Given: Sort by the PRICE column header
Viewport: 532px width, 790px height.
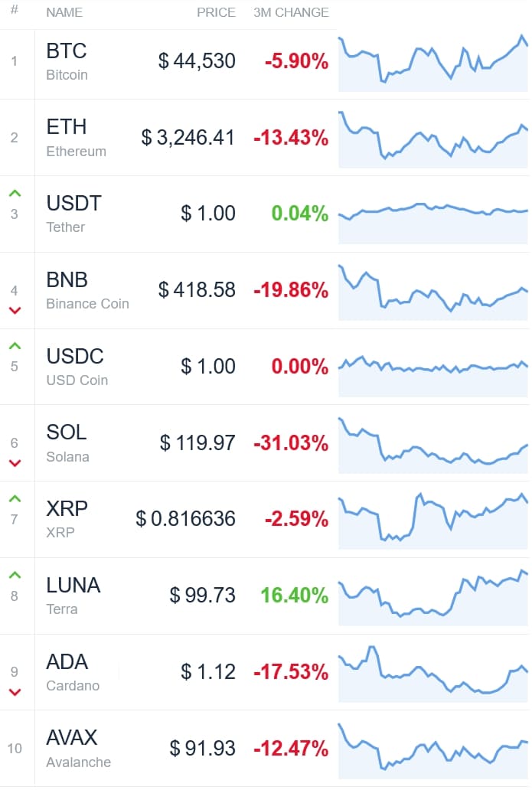Looking at the screenshot, I should pos(216,12).
